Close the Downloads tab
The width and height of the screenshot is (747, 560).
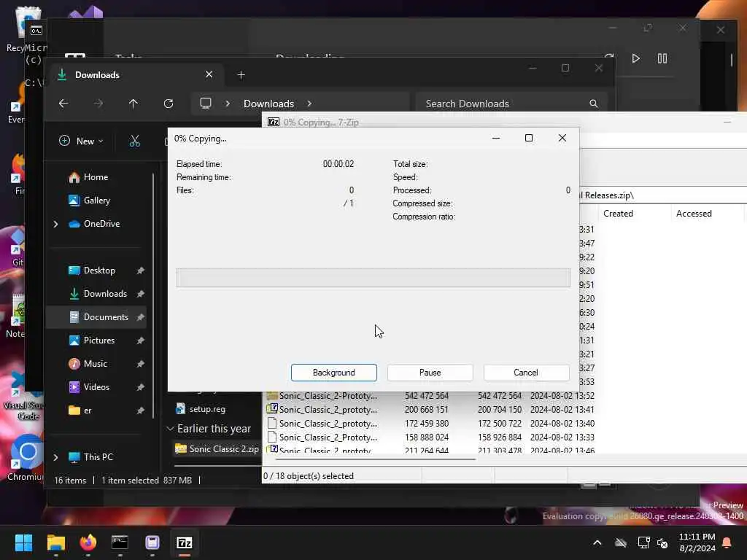point(209,75)
